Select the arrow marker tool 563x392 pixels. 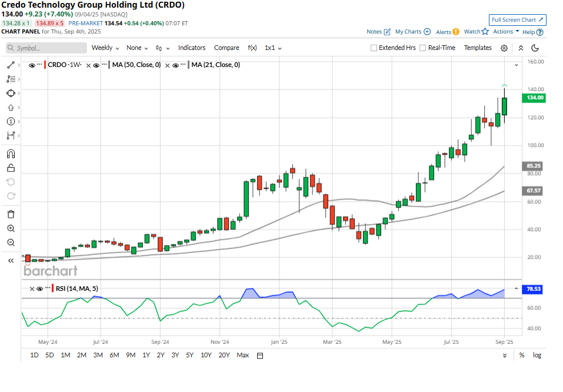click(x=11, y=108)
